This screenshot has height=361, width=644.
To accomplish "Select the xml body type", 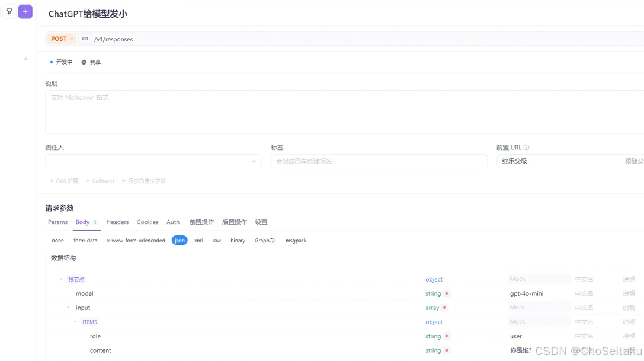I will pyautogui.click(x=198, y=241).
